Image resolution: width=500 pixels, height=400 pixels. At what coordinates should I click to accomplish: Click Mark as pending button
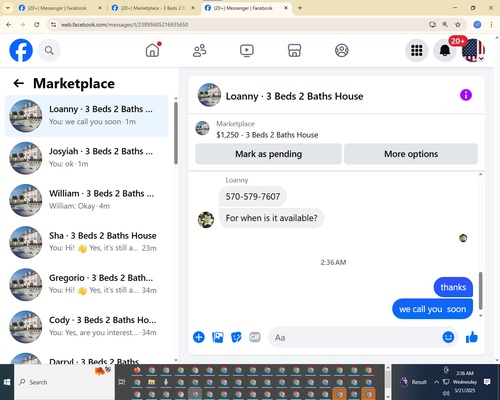(268, 154)
